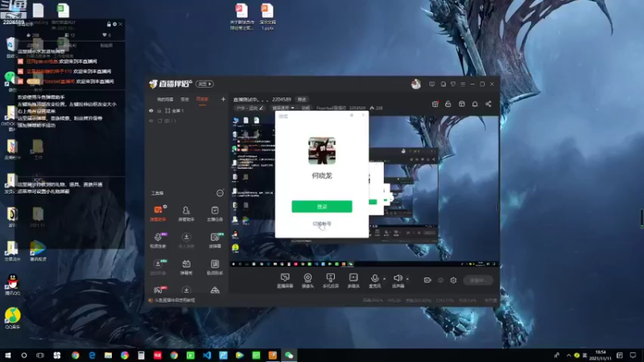Open the 主播任务 tool

click(x=214, y=213)
